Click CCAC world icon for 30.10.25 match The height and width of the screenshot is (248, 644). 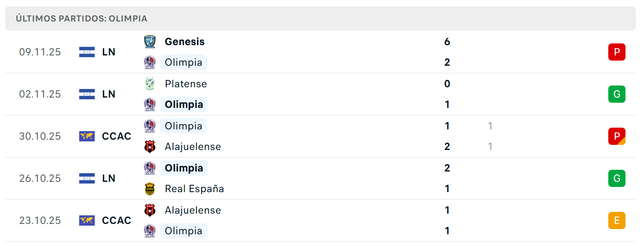point(87,136)
